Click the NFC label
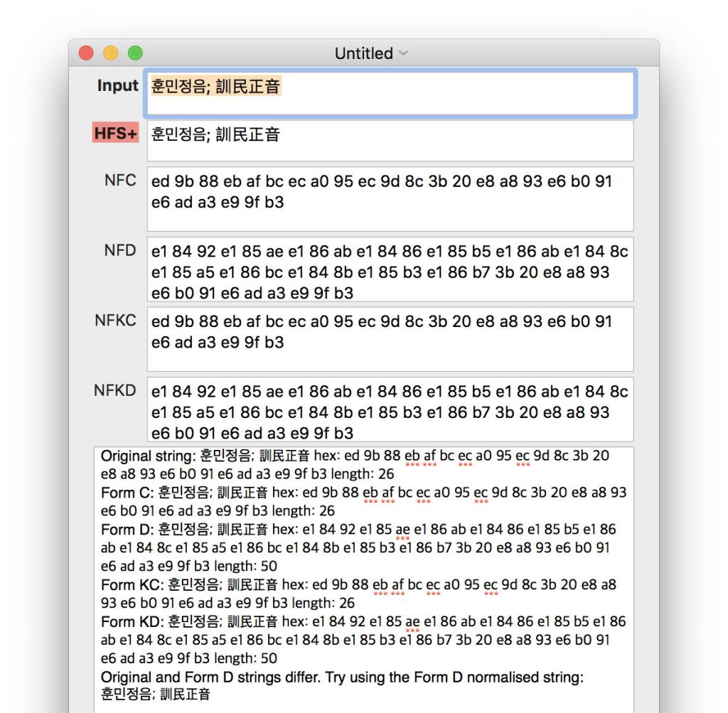The image size is (728, 713). click(x=120, y=180)
